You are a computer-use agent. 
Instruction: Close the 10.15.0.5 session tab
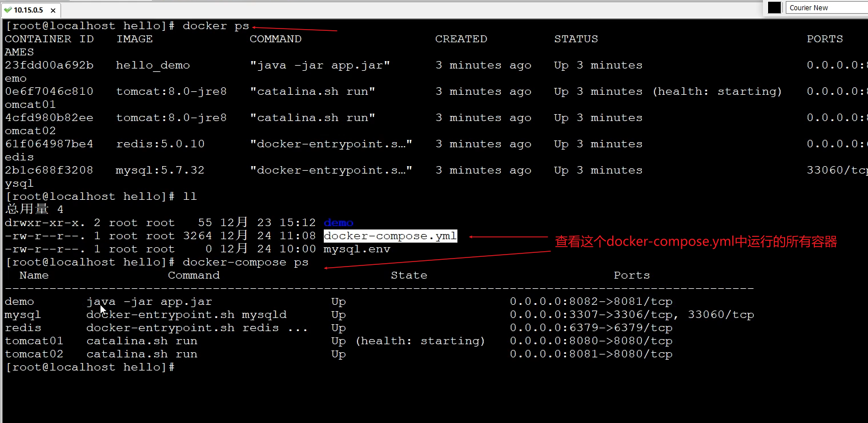(x=54, y=10)
